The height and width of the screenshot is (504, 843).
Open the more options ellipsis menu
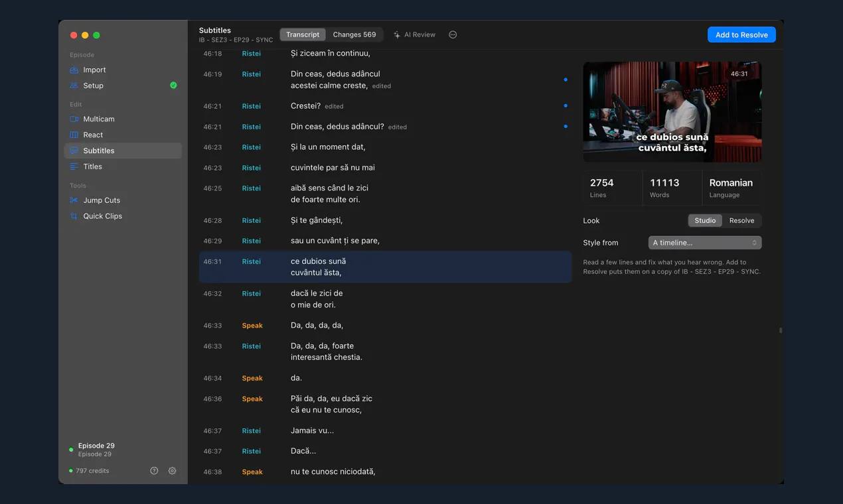453,34
